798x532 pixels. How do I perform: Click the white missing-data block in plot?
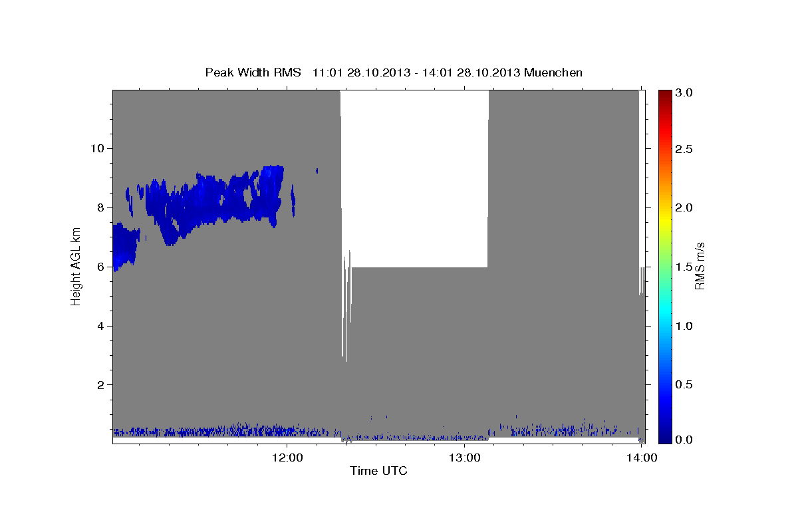point(414,178)
